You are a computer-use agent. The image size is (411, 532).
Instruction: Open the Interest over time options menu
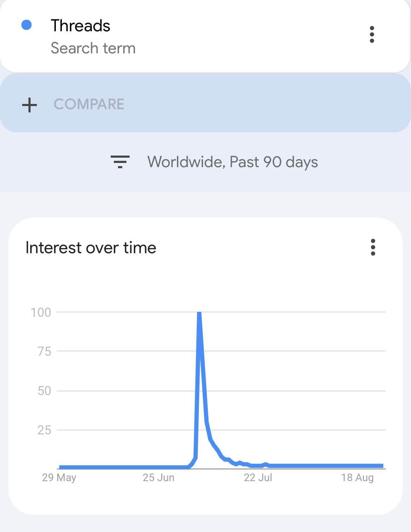pyautogui.click(x=373, y=247)
